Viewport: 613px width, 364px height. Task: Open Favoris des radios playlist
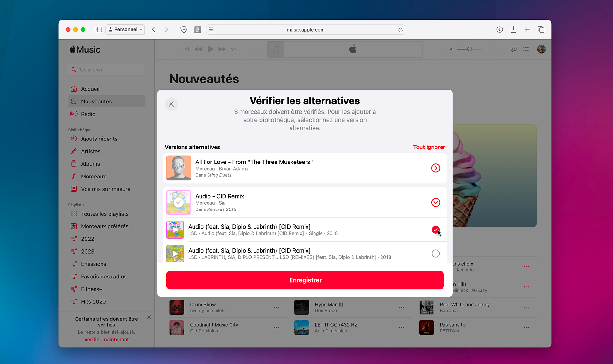tap(106, 277)
